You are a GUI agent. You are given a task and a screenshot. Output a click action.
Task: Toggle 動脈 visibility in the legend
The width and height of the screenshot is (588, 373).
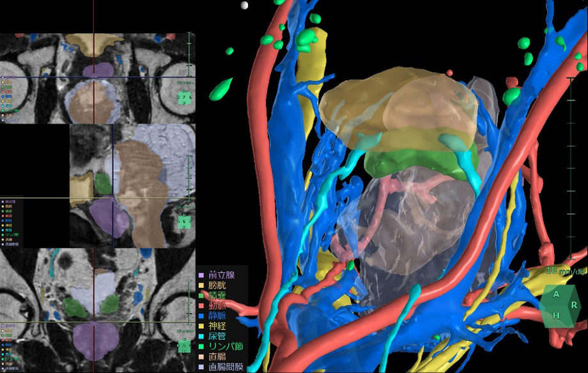219,308
